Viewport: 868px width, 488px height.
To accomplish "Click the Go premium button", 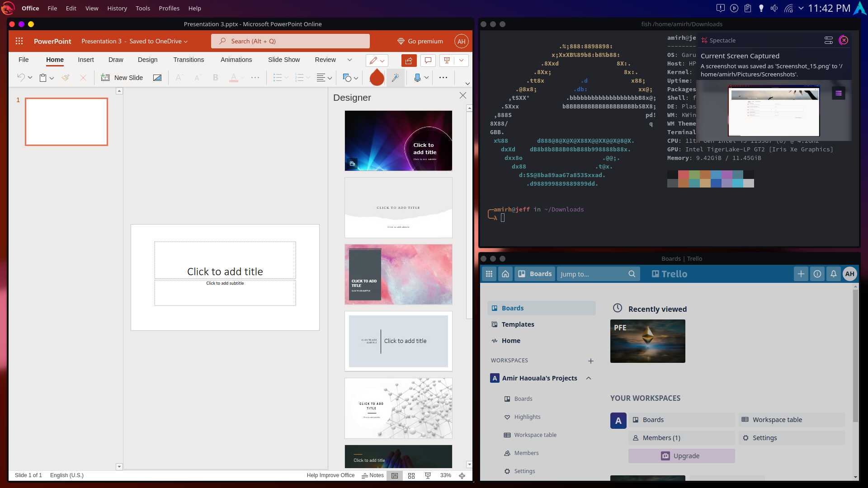I will point(420,41).
